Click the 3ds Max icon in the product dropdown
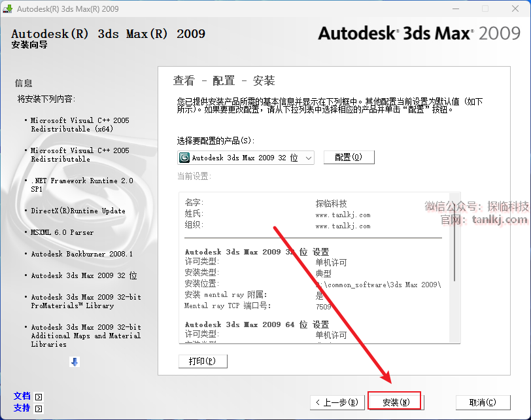 coord(184,158)
